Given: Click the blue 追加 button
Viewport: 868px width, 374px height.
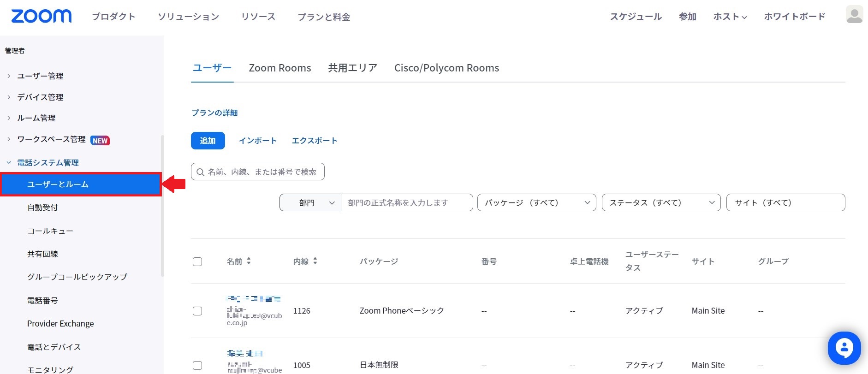Looking at the screenshot, I should pos(208,141).
